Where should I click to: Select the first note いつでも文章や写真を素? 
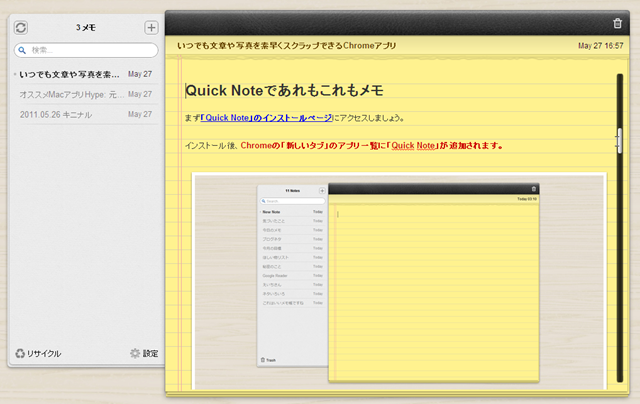(x=70, y=74)
